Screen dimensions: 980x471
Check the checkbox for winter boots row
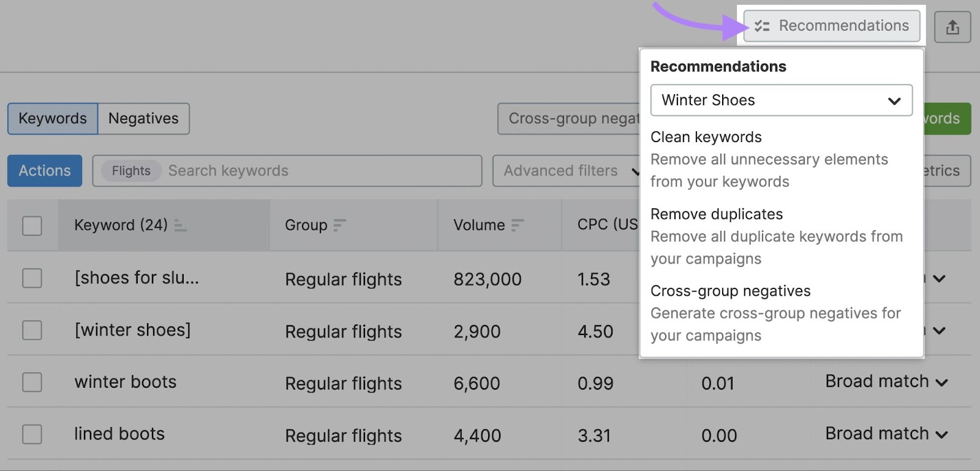tap(31, 382)
